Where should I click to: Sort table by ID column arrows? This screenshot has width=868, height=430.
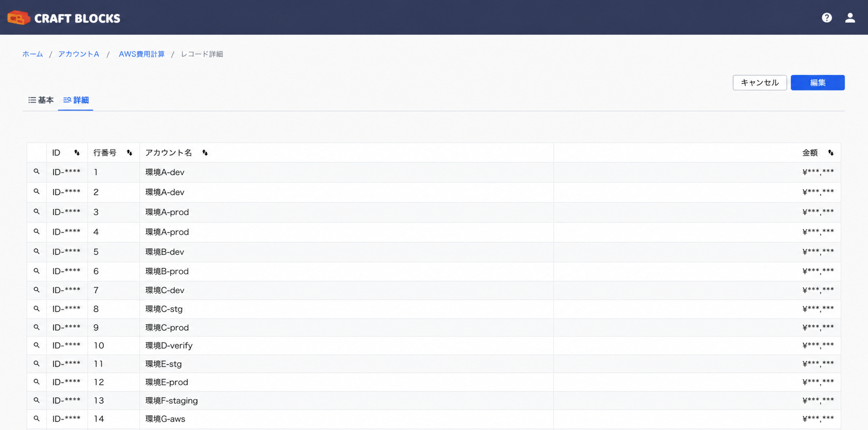(77, 153)
